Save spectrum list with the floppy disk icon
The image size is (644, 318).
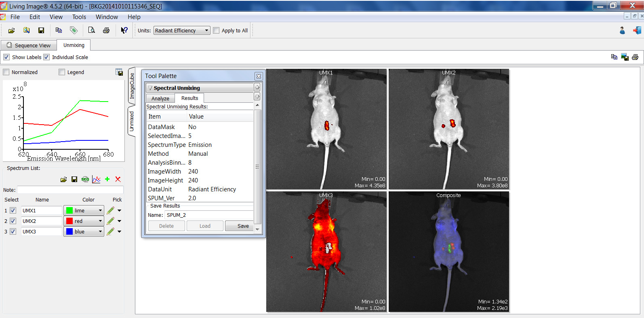tap(74, 179)
